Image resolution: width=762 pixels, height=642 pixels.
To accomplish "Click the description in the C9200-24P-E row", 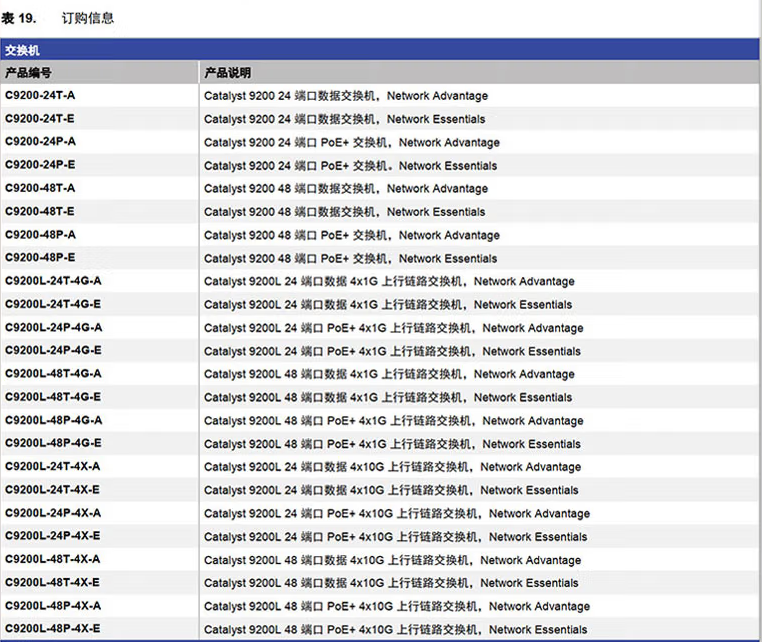I will (350, 166).
